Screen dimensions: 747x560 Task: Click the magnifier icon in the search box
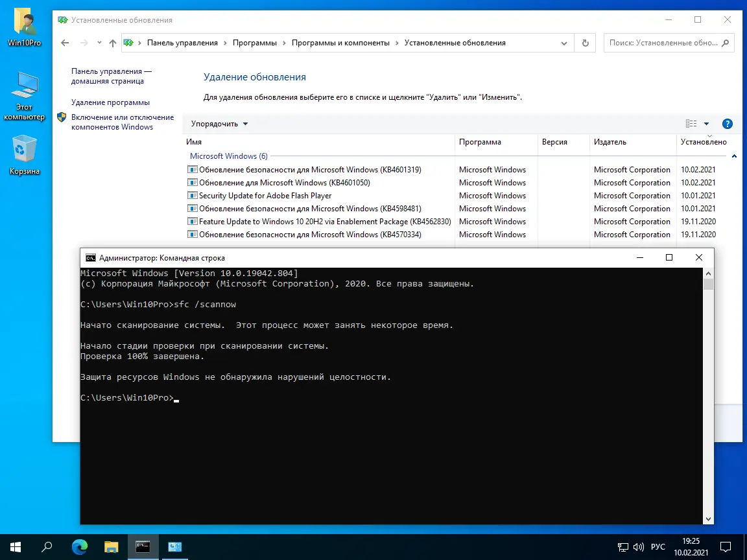[725, 43]
